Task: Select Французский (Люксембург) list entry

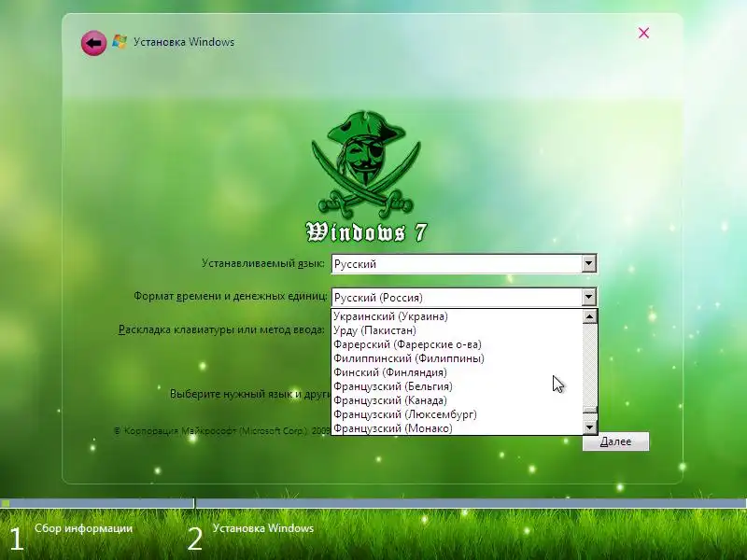Action: pyautogui.click(x=457, y=414)
